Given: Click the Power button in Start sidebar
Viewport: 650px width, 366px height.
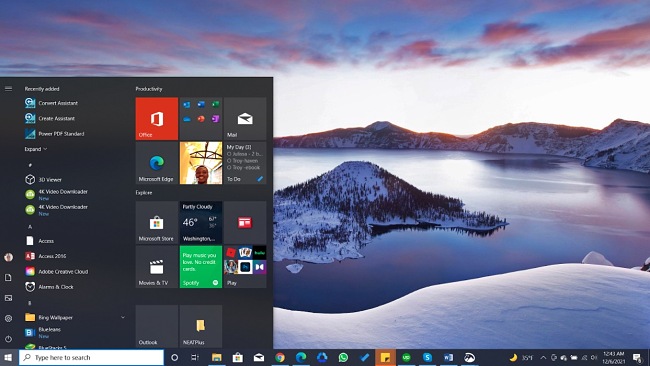Looking at the screenshot, I should [x=8, y=339].
